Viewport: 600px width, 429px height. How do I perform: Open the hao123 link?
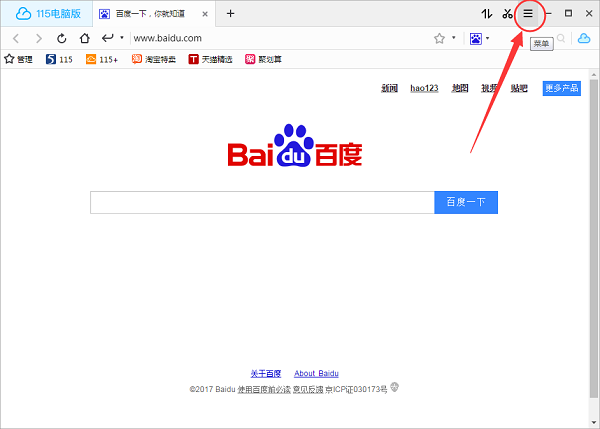pyautogui.click(x=424, y=88)
